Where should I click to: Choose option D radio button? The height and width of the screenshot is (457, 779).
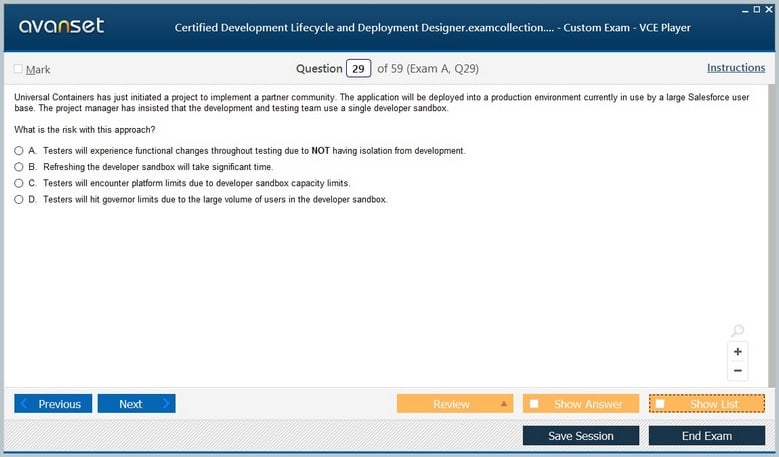(19, 200)
